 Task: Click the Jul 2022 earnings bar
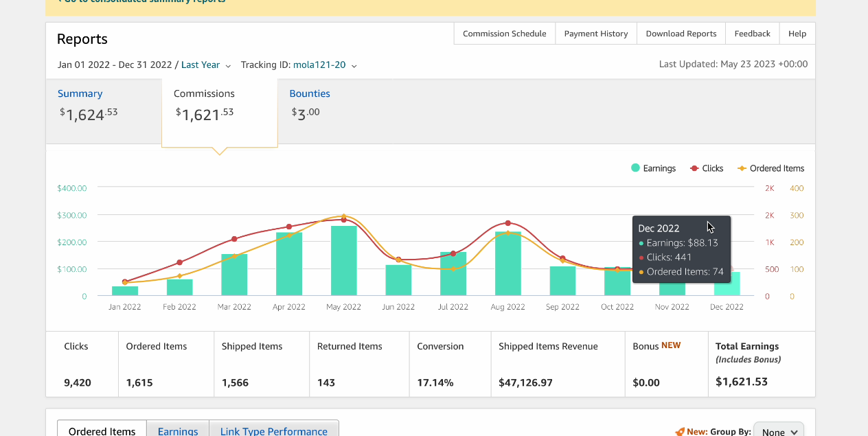[453, 274]
